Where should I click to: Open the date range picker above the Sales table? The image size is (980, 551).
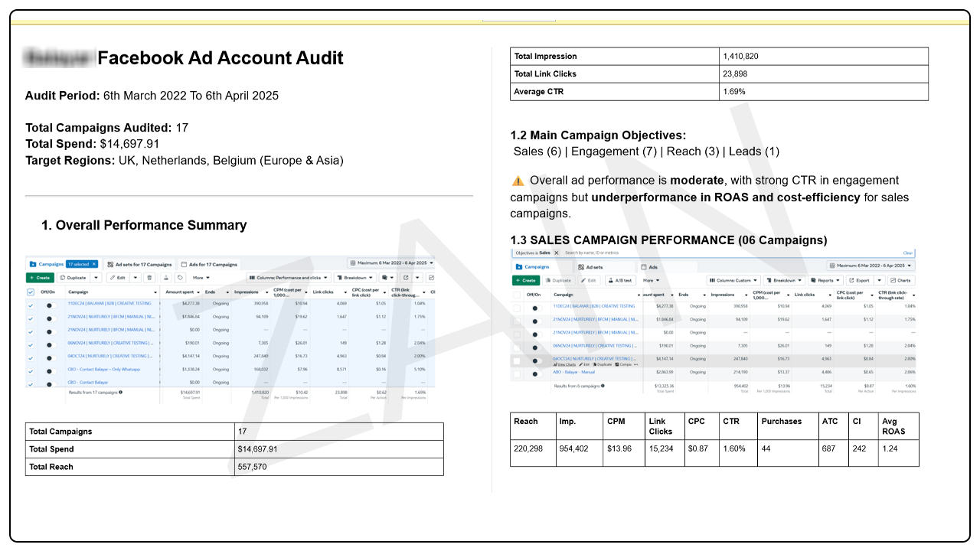coord(870,266)
